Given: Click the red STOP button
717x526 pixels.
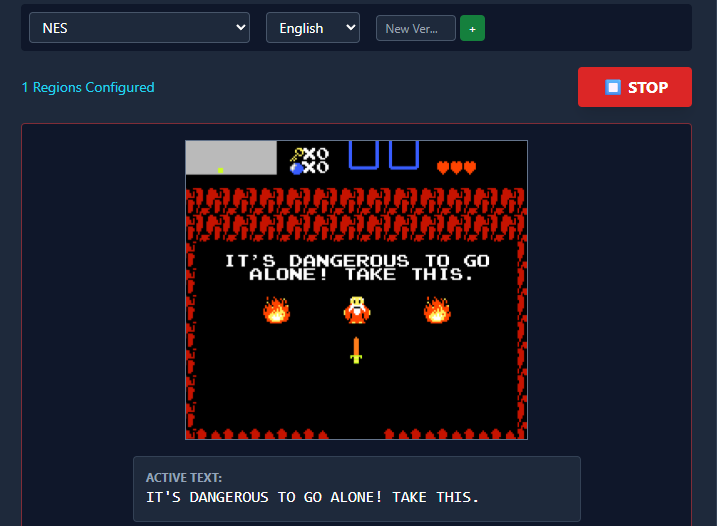Looking at the screenshot, I should (634, 87).
